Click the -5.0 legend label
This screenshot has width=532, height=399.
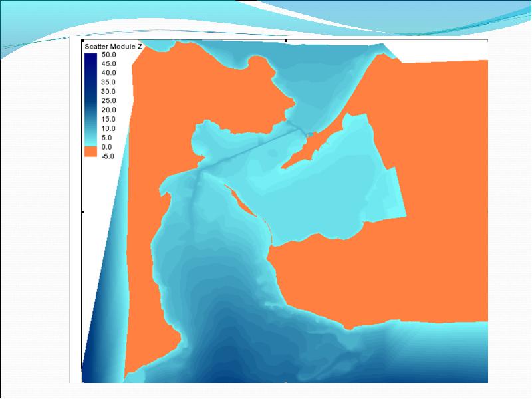[x=108, y=156]
